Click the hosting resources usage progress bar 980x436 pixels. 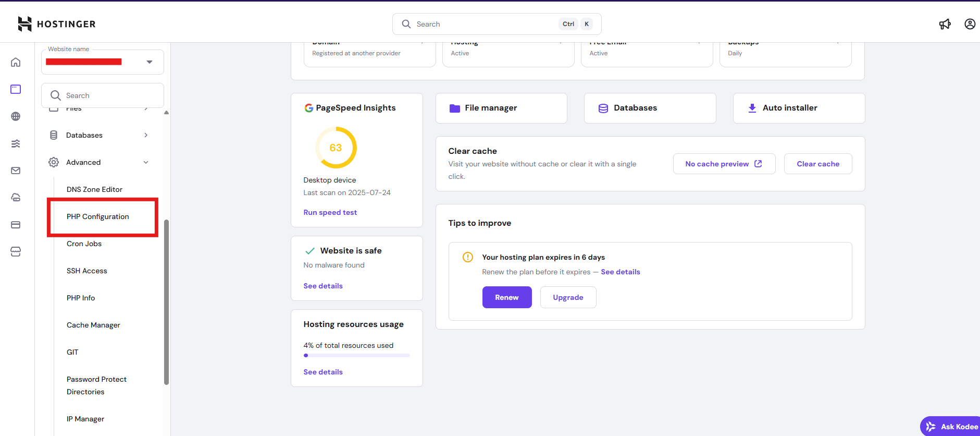[x=356, y=355]
